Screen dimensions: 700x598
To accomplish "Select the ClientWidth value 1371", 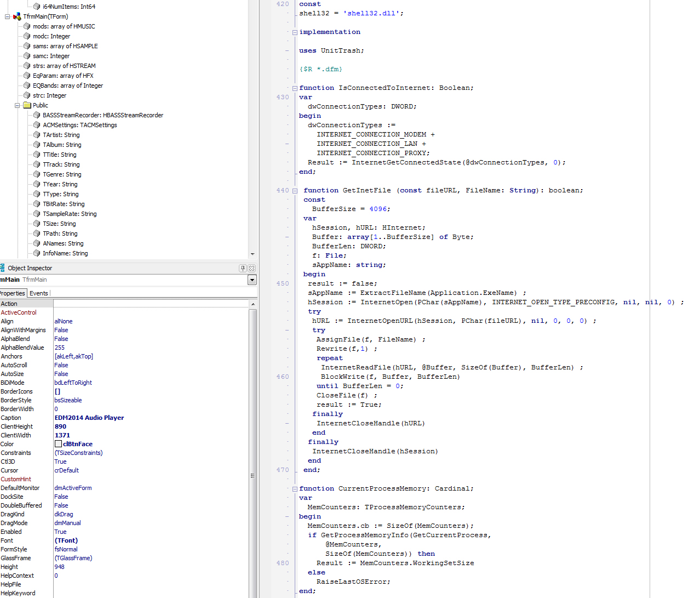I will [62, 435].
